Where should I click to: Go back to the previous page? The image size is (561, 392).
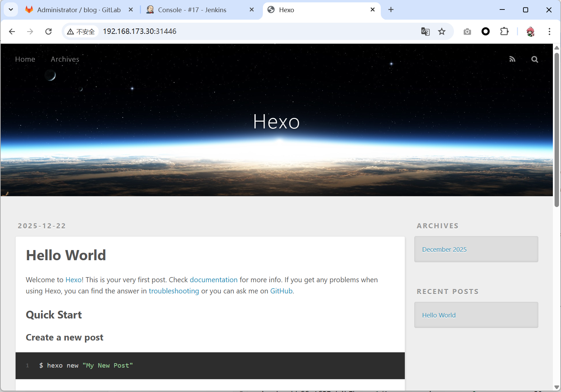[x=12, y=32]
